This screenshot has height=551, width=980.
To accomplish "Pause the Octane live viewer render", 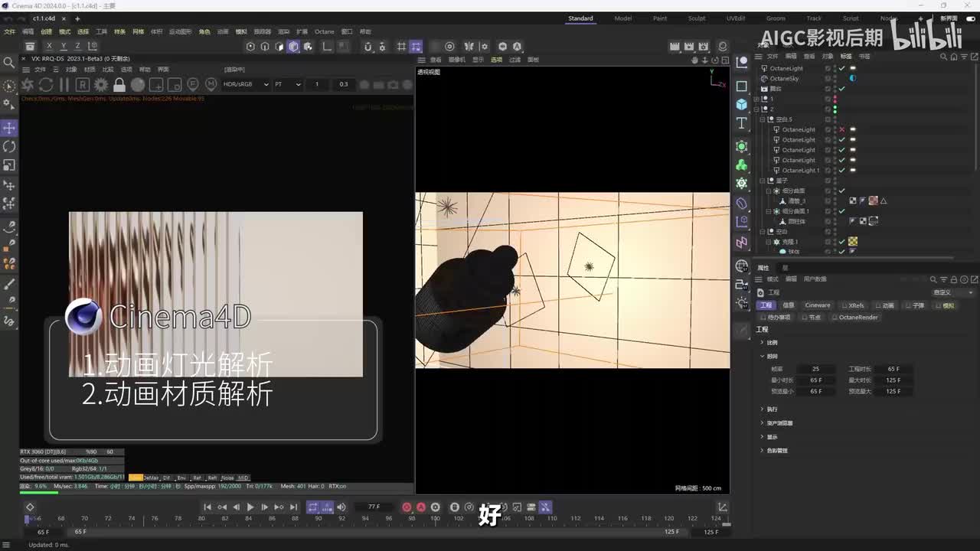I will [x=64, y=84].
